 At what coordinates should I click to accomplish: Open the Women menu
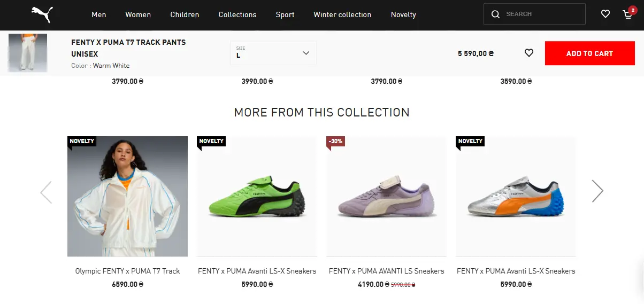pos(138,14)
